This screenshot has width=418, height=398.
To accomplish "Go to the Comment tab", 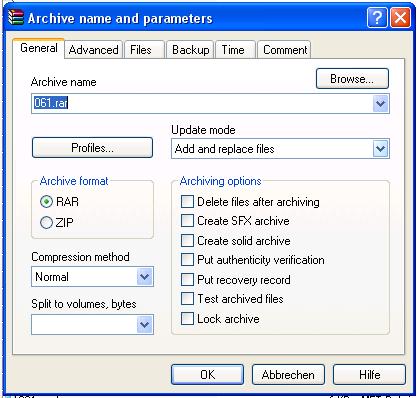I will click(x=285, y=50).
